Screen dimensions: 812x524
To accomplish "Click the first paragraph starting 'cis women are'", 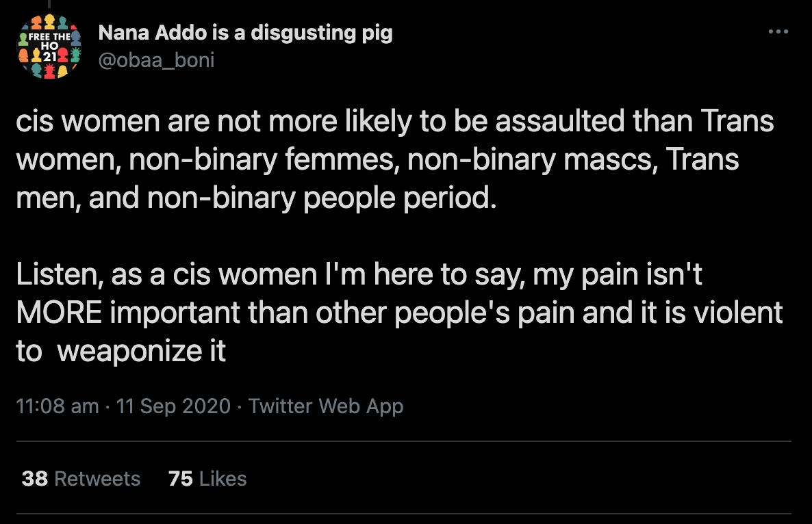I will 394,159.
